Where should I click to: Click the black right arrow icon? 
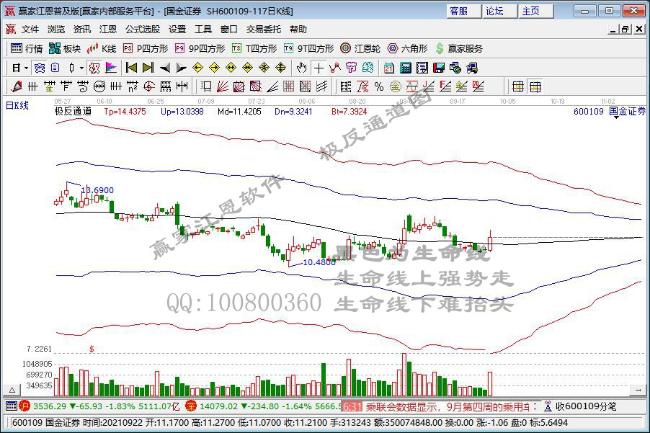point(181,68)
